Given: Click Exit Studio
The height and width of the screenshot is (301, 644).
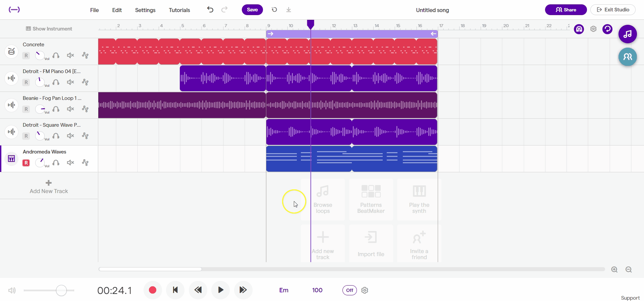Looking at the screenshot, I should 613,10.
